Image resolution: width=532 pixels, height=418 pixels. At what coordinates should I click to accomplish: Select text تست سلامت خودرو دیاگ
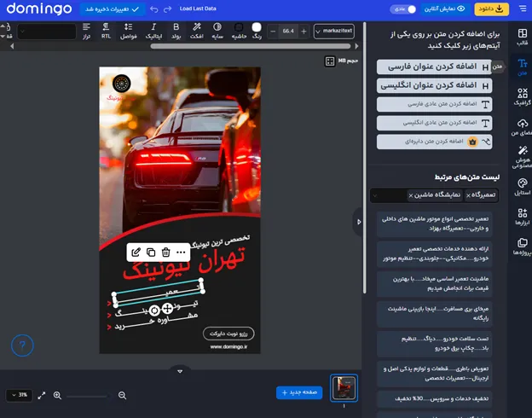click(434, 343)
